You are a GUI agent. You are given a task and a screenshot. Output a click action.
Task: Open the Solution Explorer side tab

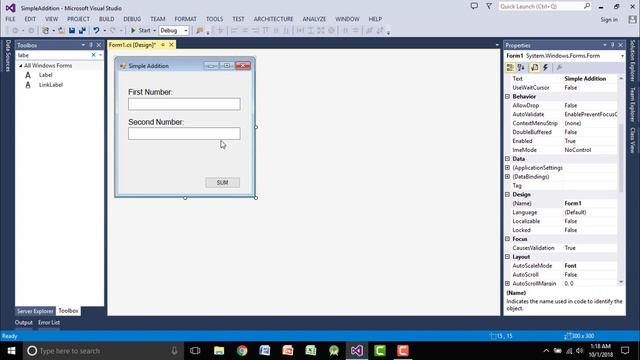633,60
